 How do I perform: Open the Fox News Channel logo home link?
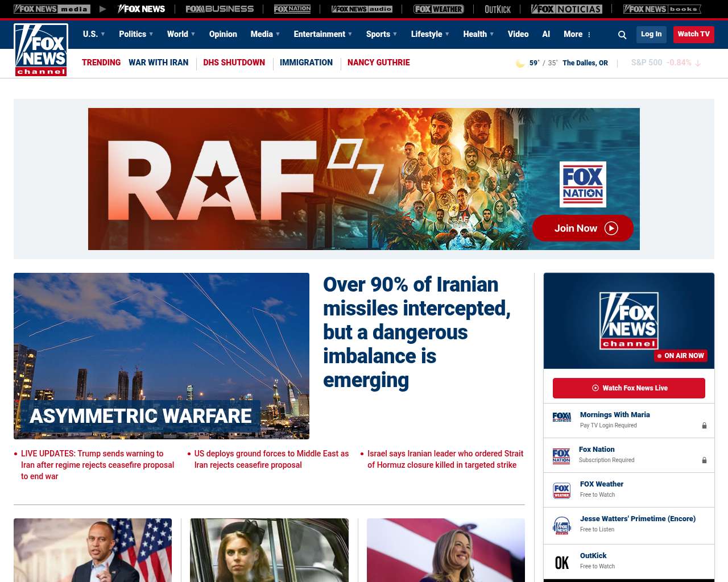click(41, 49)
